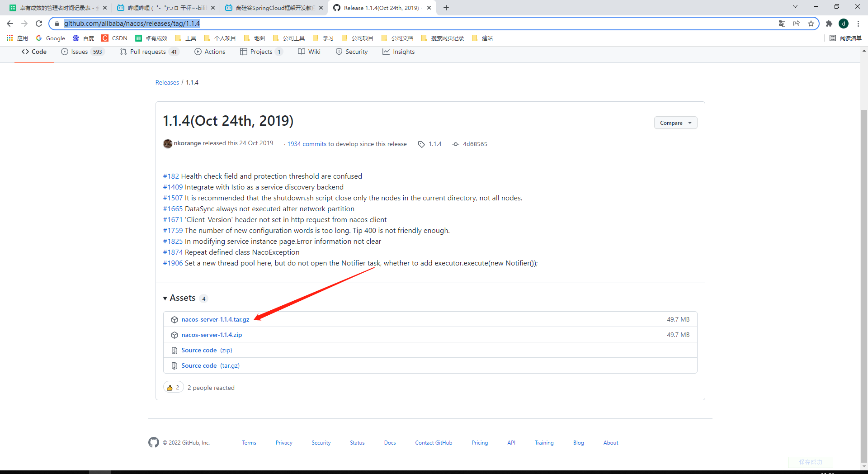Click the commit icon next to 4d68565
This screenshot has height=474, width=868.
[x=456, y=144]
